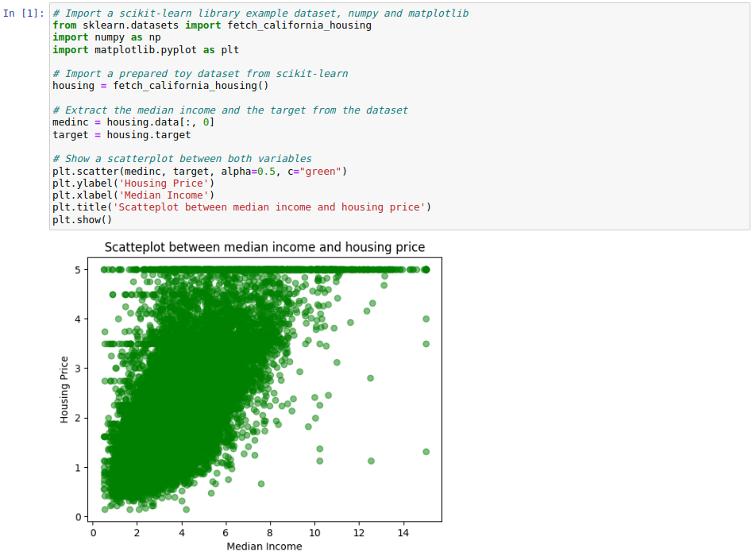Click the 'medinc = housing.data[:, 0]' line

133,122
